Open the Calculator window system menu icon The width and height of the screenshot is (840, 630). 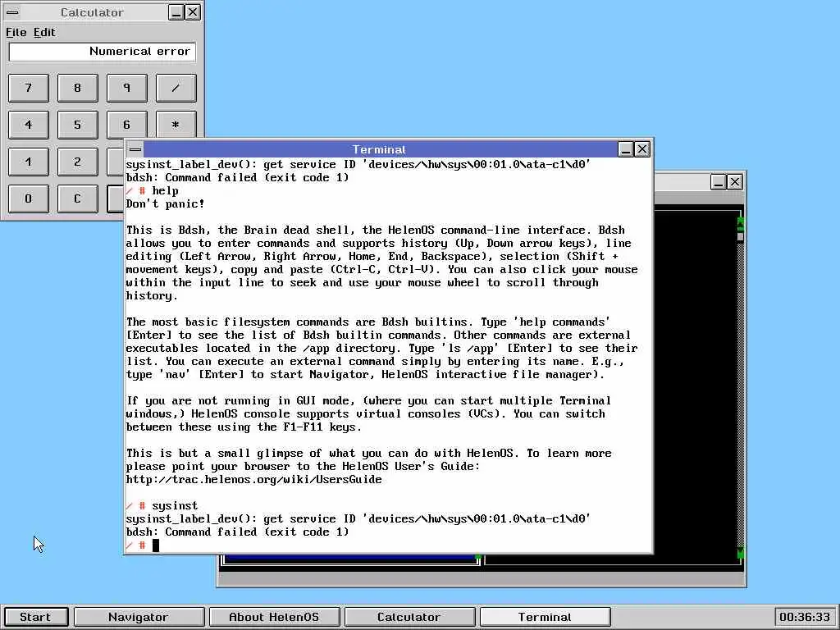[11, 12]
